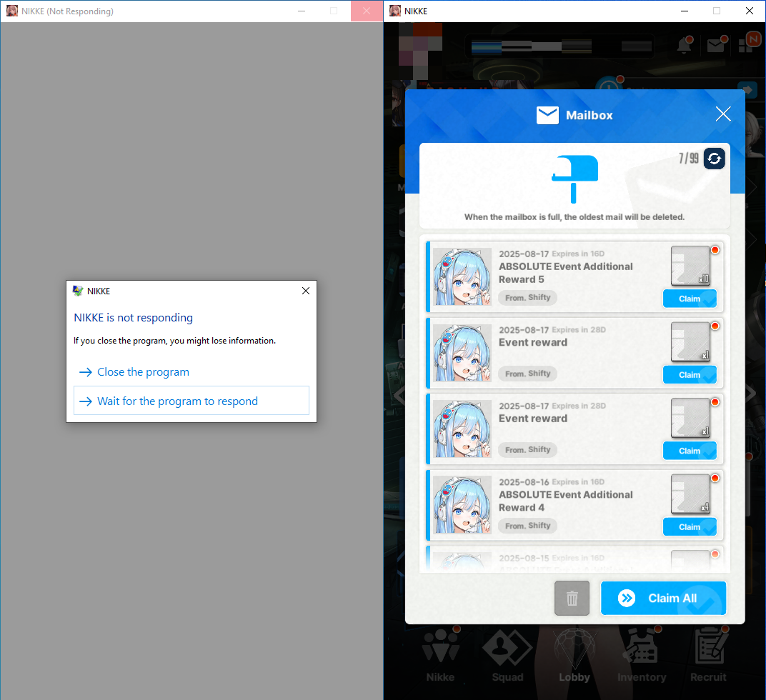Viewport: 766px width, 700px height.
Task: Open reward item thumbnail of Additional Reward 5
Action: pyautogui.click(x=690, y=266)
